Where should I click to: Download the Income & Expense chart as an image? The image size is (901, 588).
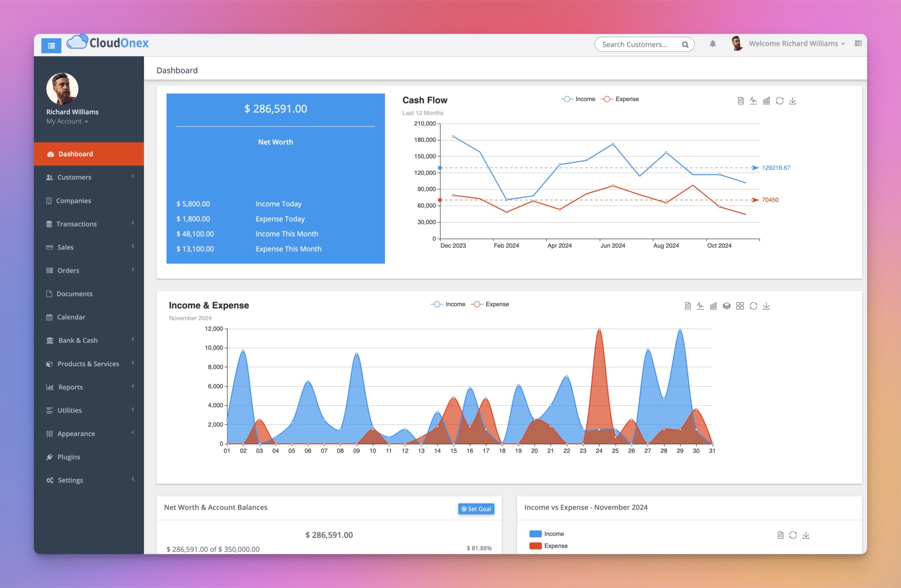click(x=766, y=306)
